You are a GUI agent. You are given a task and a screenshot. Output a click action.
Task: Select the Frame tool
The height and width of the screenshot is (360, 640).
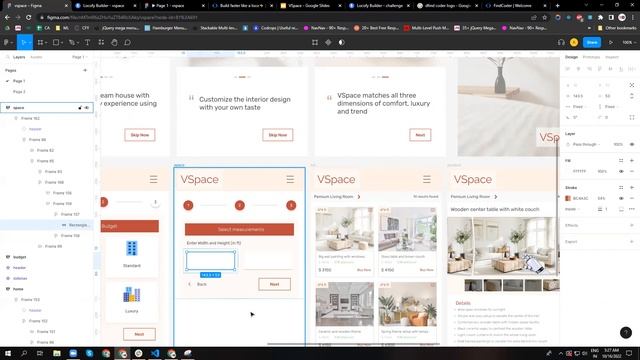(x=40, y=42)
